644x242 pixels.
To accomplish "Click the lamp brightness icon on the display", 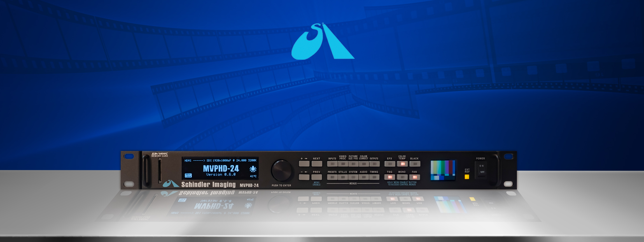I will [253, 169].
